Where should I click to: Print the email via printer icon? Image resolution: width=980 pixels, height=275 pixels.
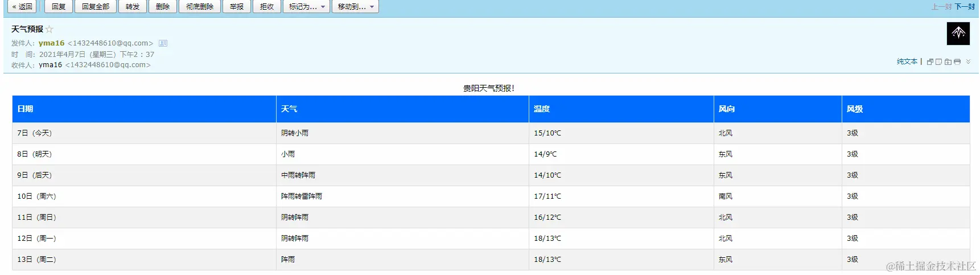(x=957, y=61)
